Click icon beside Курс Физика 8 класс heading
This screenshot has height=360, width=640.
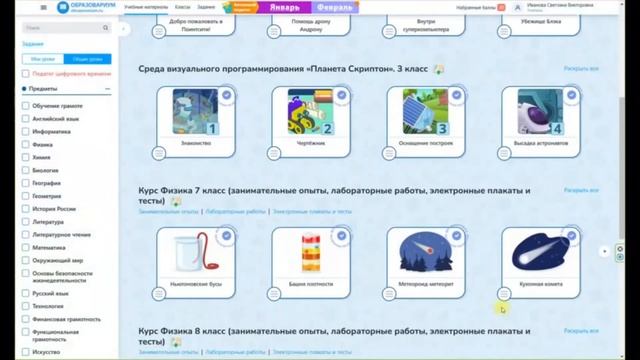tap(176, 342)
